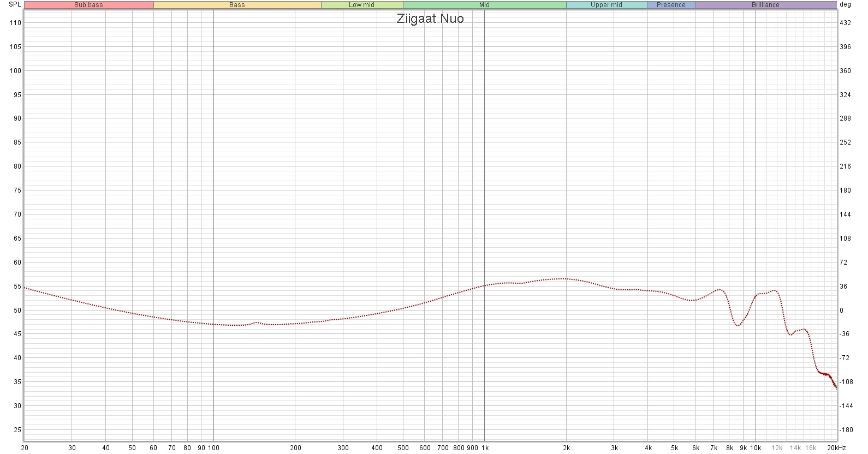Click the Presence band label
The height and width of the screenshot is (454, 868).
coord(671,5)
